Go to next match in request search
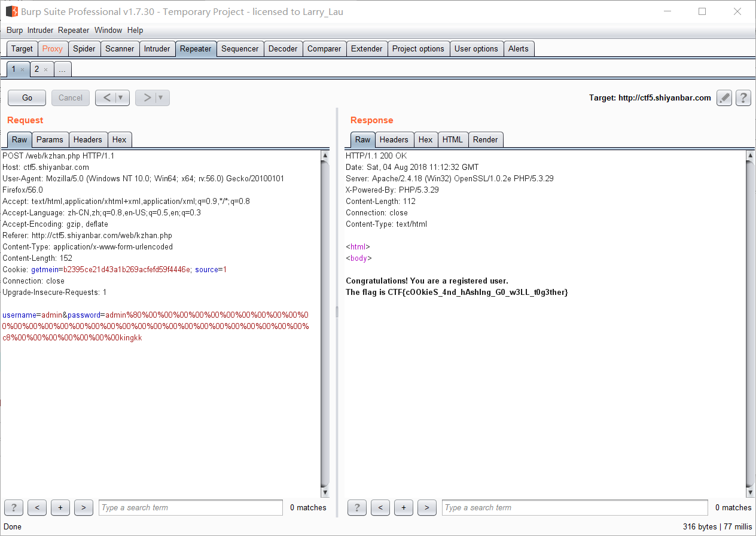Screen dimensions: 756x536 [83, 508]
